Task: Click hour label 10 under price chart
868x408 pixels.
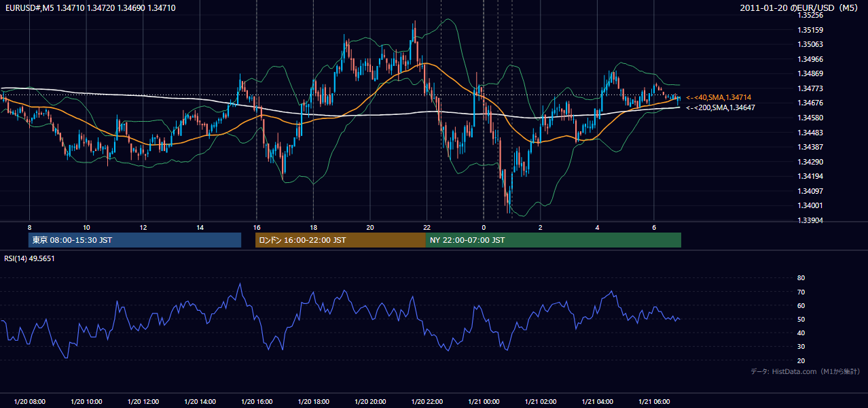Action: pyautogui.click(x=86, y=227)
